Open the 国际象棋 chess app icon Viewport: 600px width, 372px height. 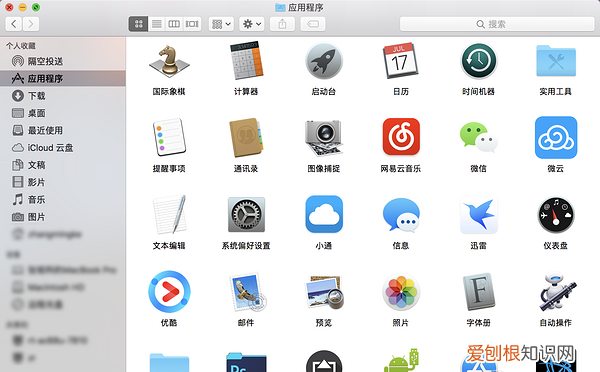pos(169,61)
